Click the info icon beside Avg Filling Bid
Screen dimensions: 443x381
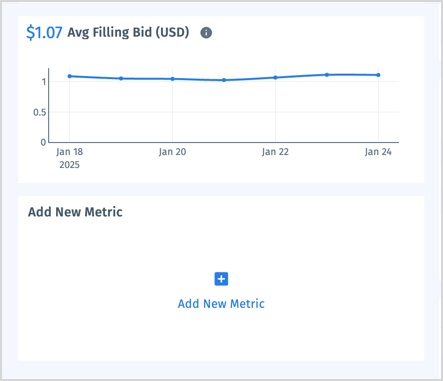206,33
